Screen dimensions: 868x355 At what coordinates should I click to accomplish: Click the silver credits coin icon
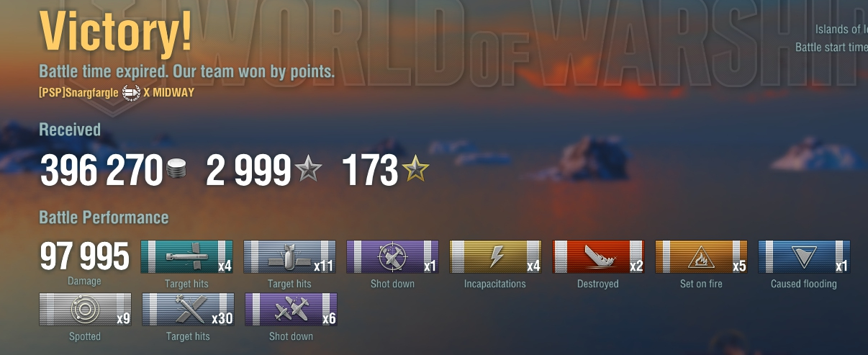[177, 171]
